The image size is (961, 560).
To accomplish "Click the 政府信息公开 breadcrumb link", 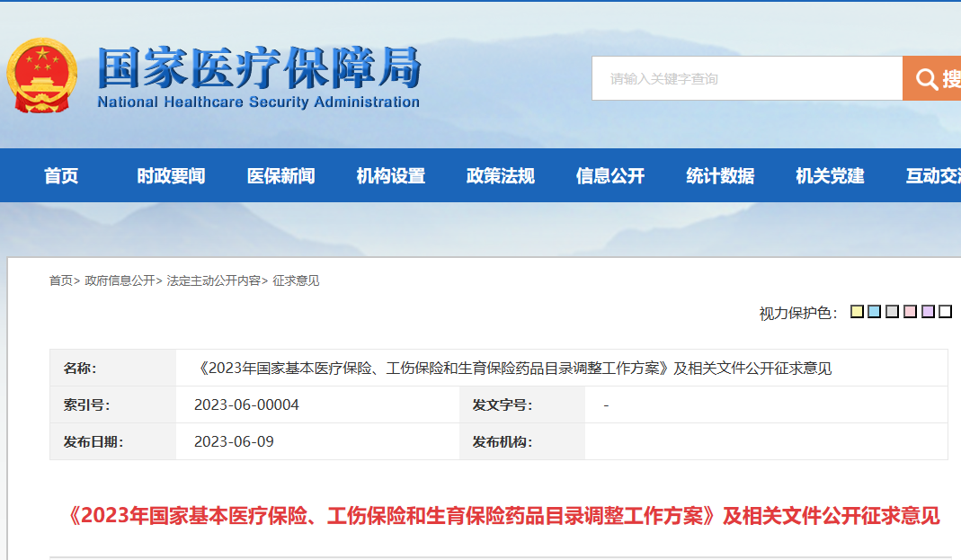I will [120, 280].
